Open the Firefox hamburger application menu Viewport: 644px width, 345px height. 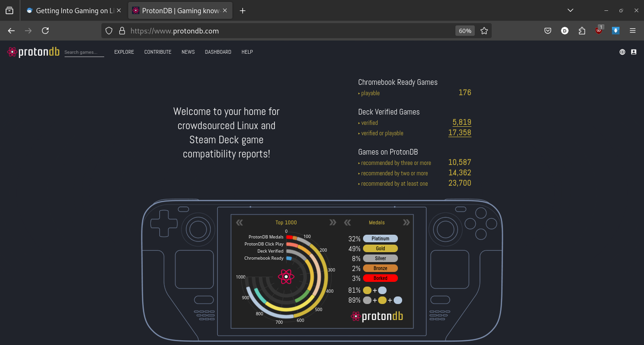[x=633, y=31]
